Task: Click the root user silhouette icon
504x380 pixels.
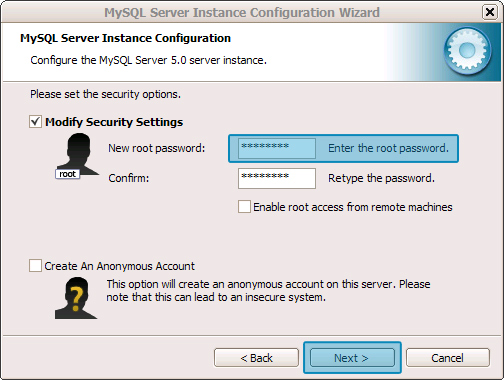Action: point(78,154)
